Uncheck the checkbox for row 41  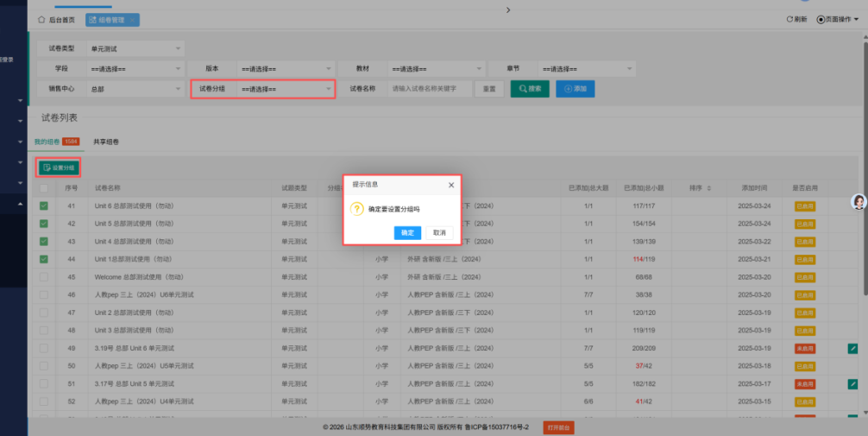point(44,205)
